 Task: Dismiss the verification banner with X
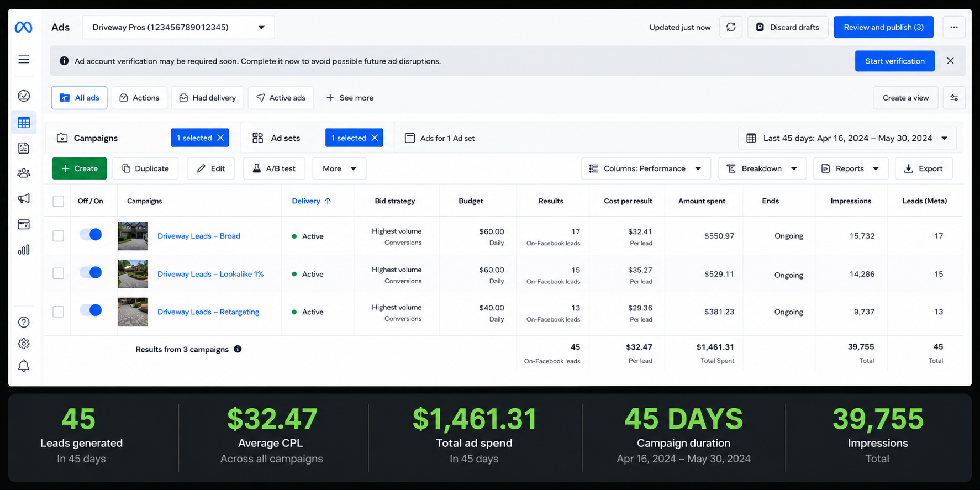(x=950, y=61)
